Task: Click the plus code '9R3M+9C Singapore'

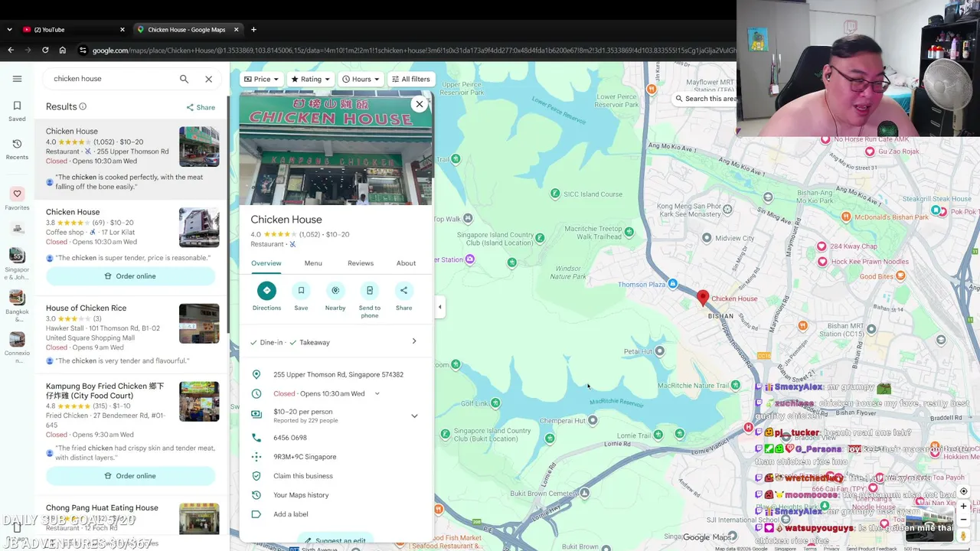Action: [305, 457]
